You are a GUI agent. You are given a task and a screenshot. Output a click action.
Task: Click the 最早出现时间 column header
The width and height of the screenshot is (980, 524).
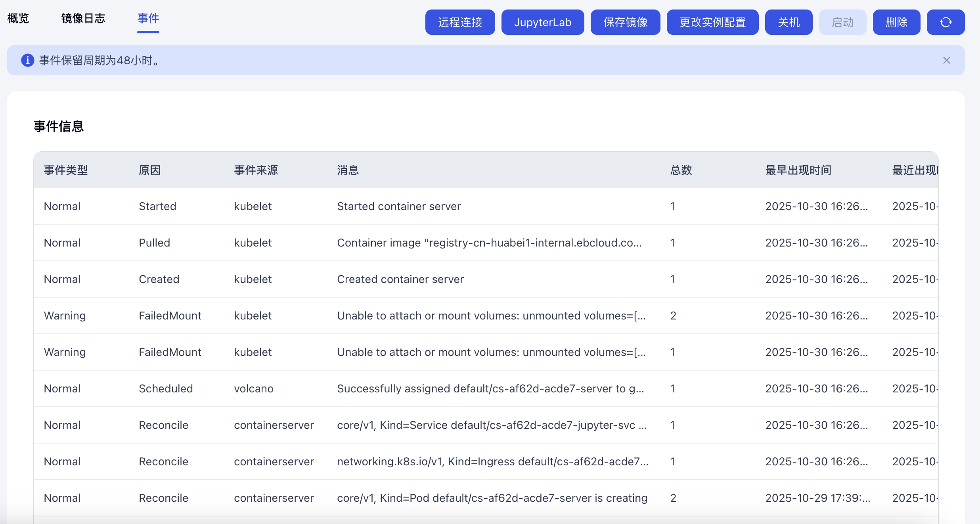(x=798, y=170)
